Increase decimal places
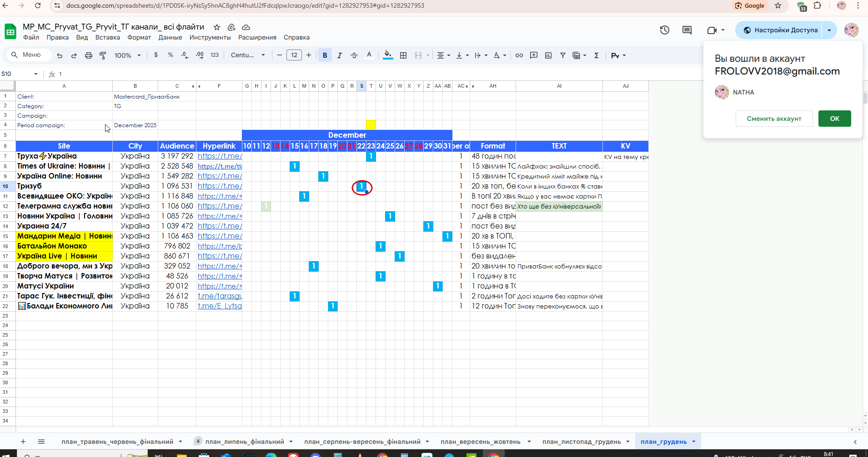868x457 pixels. click(200, 55)
